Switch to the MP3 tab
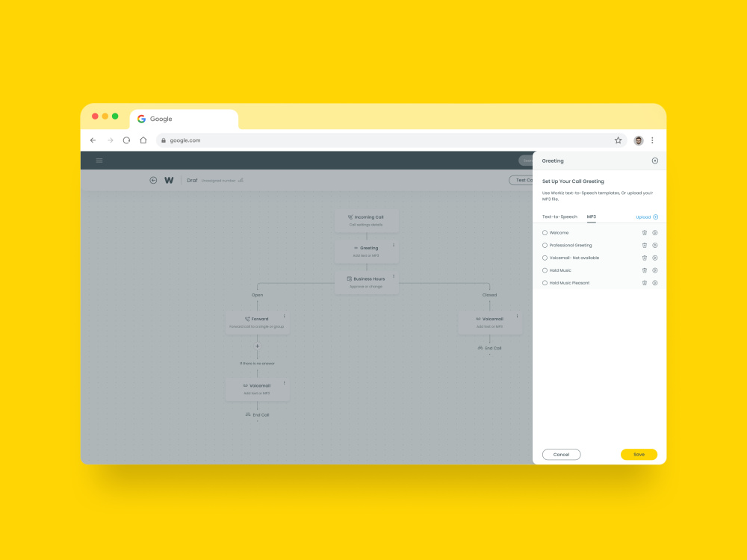 591,217
